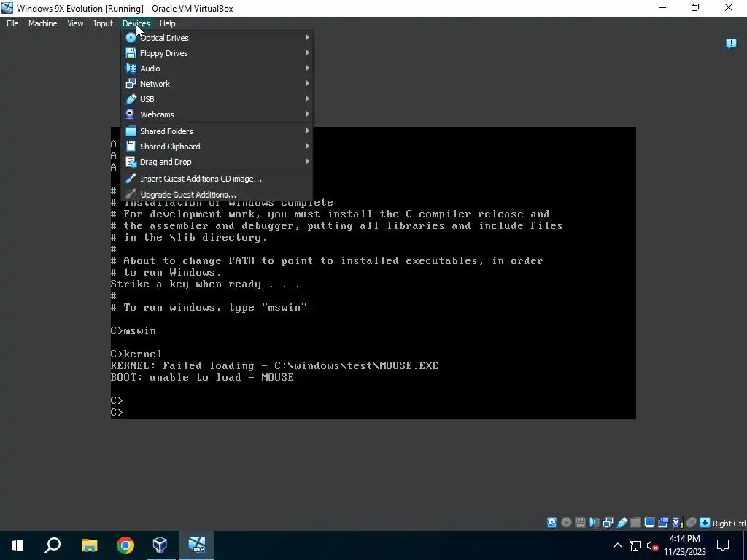
Task: Select the running VM taskbar icon
Action: tap(196, 545)
